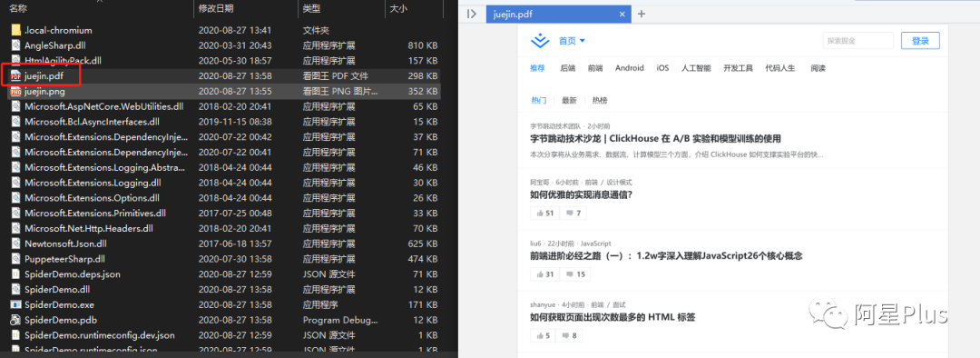Click the Newtonsoft.Json.dll file icon
The image size is (980, 358).
(15, 244)
